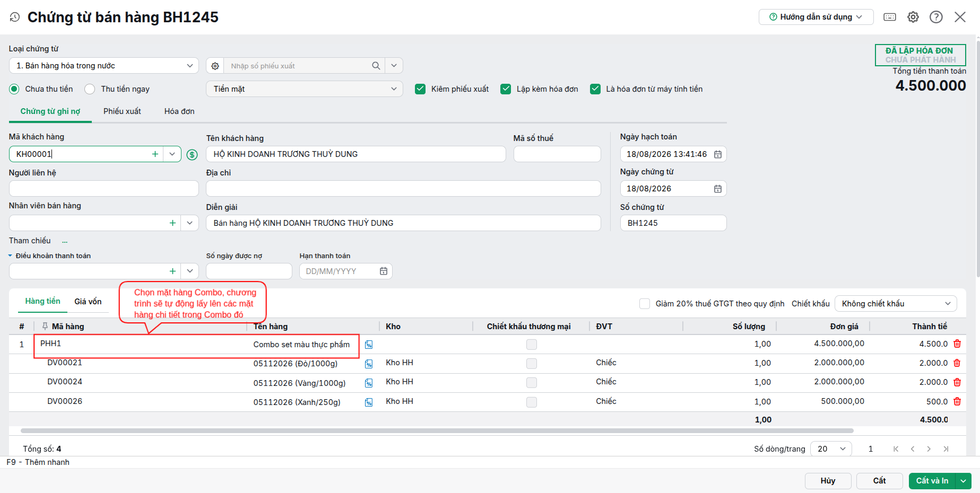Check Chiết khấu thương mại for DV00024 row

pyautogui.click(x=532, y=383)
